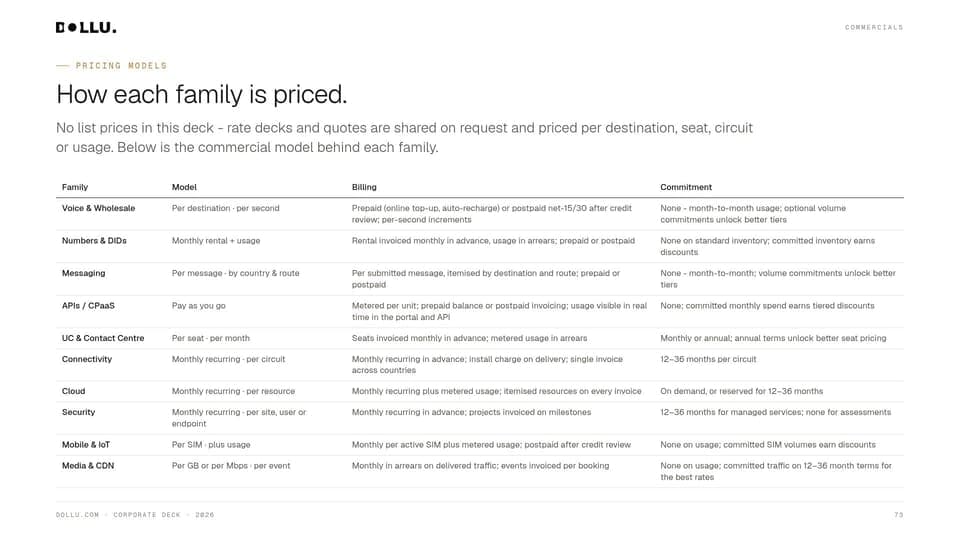Click the PRICING MODELS eyebrow label

click(x=121, y=66)
